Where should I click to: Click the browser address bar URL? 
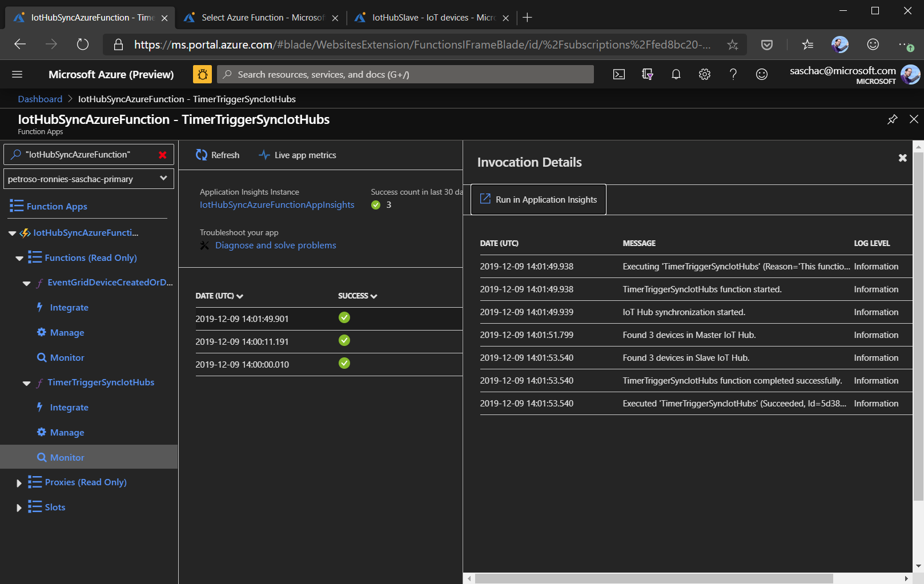(423, 45)
